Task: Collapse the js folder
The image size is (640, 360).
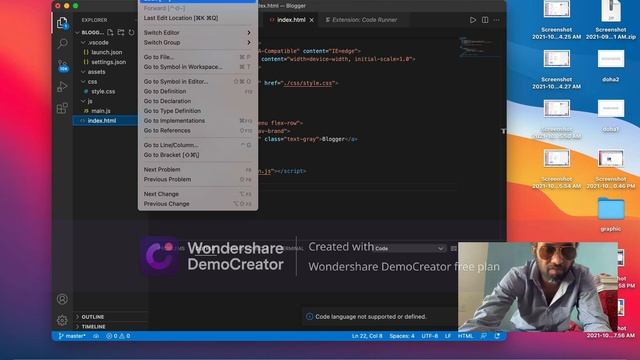Action: click(83, 101)
